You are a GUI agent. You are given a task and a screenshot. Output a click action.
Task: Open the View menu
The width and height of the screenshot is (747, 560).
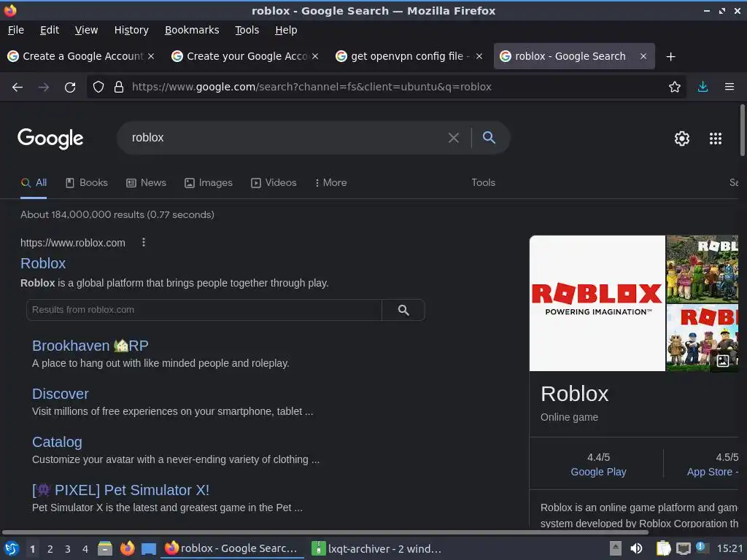click(86, 30)
